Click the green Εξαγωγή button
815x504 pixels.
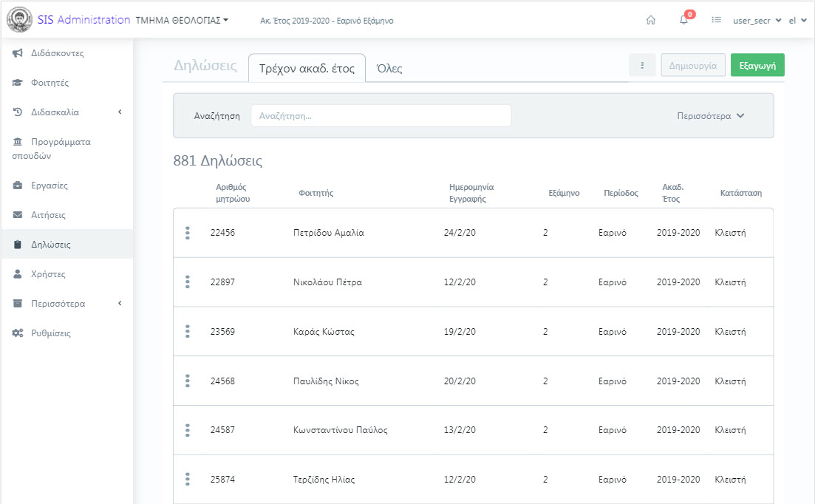757,66
